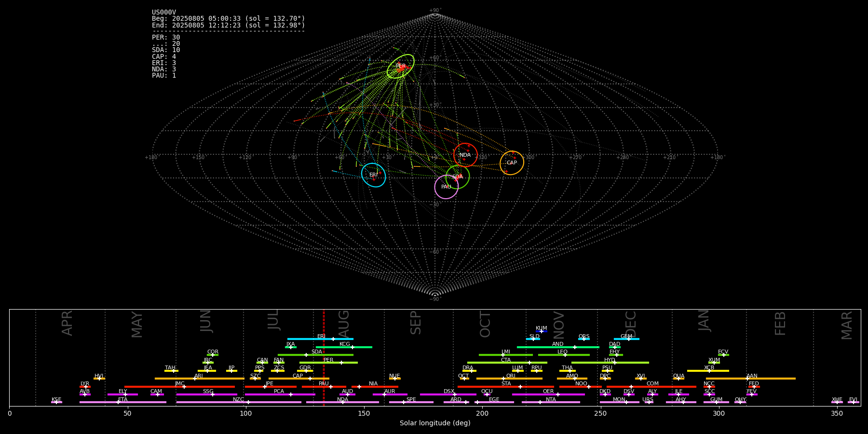The width and height of the screenshot is (868, 434).
Task: Click the ETA shower bar in timeline
Action: [x=123, y=402]
